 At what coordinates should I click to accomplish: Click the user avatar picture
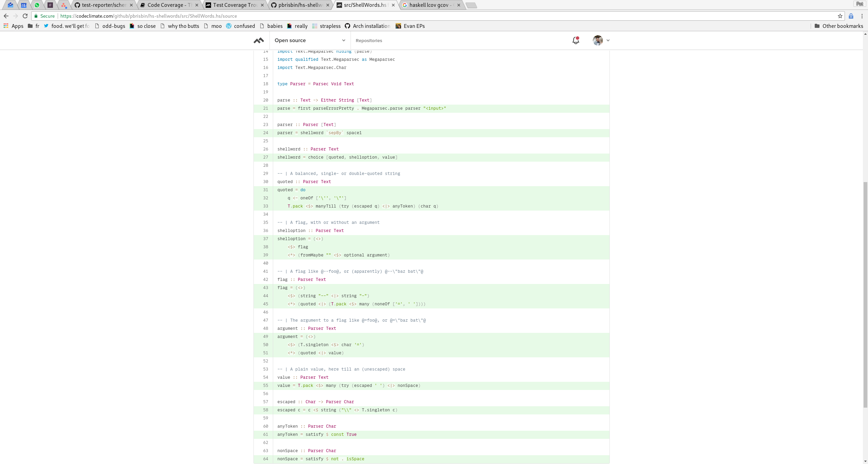tap(598, 40)
